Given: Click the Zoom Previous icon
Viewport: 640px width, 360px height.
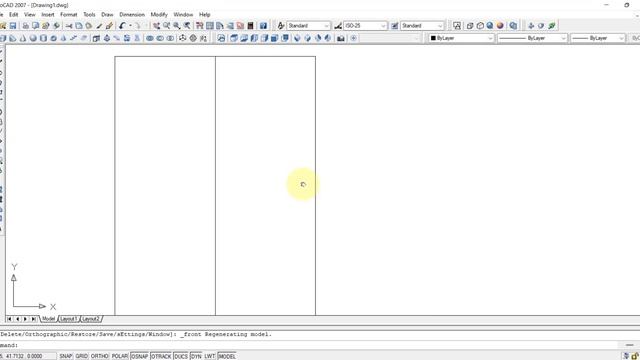Looking at the screenshot, I should 187,26.
